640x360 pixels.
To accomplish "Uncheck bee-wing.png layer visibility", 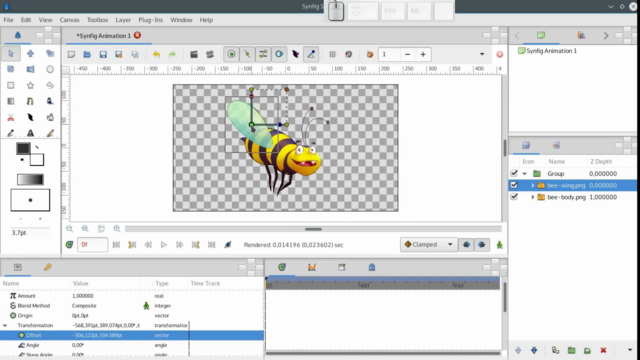I will pyautogui.click(x=514, y=185).
